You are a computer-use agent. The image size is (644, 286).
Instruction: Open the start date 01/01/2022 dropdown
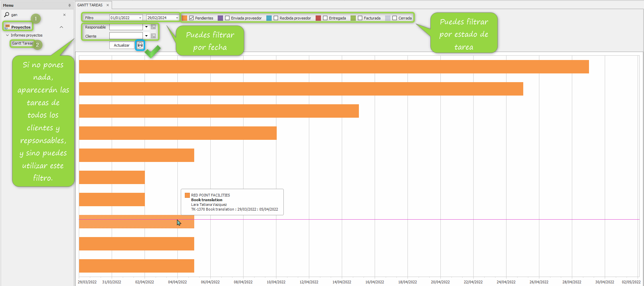pyautogui.click(x=140, y=18)
